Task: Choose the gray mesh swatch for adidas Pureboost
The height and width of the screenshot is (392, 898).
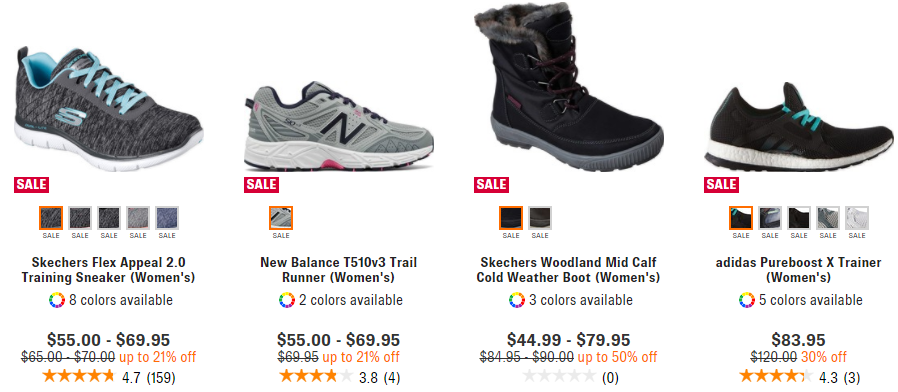Action: pos(828,218)
